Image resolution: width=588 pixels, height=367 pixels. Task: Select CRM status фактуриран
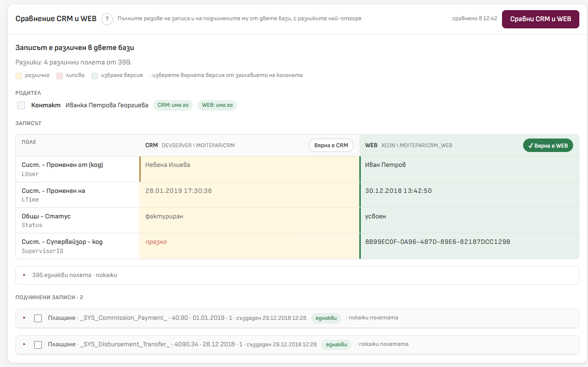tap(164, 216)
